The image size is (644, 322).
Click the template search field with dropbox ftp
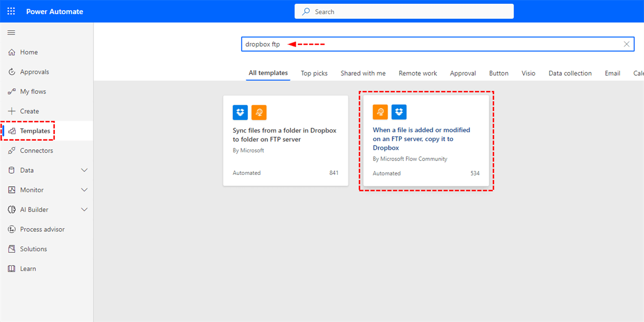tap(437, 44)
